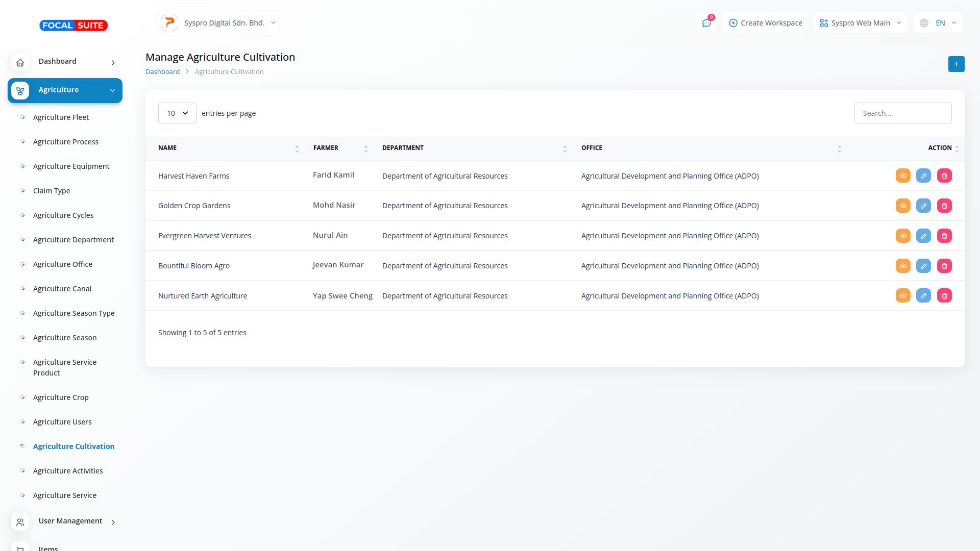The width and height of the screenshot is (980, 551).
Task: Click into the Search input field
Action: click(x=902, y=113)
